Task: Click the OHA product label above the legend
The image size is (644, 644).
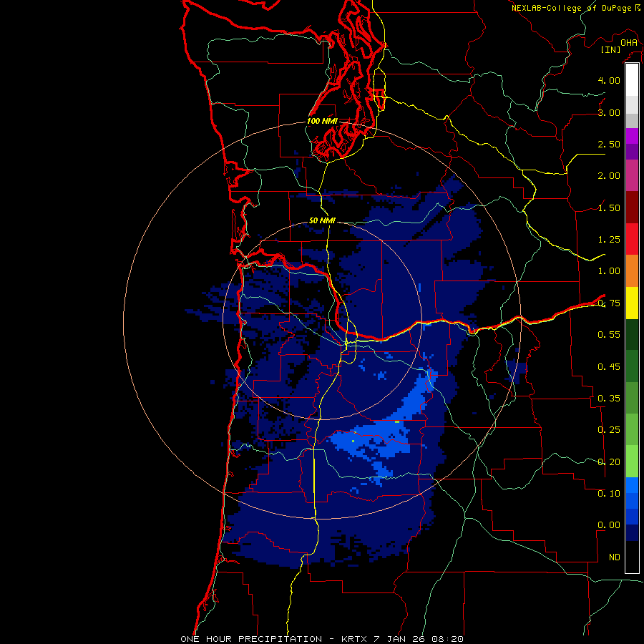Action: click(629, 42)
